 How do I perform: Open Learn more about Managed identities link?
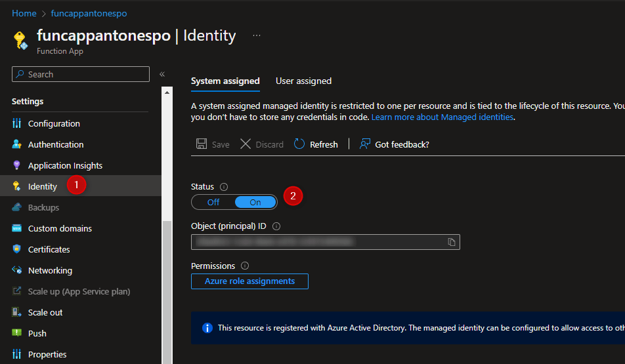[442, 117]
